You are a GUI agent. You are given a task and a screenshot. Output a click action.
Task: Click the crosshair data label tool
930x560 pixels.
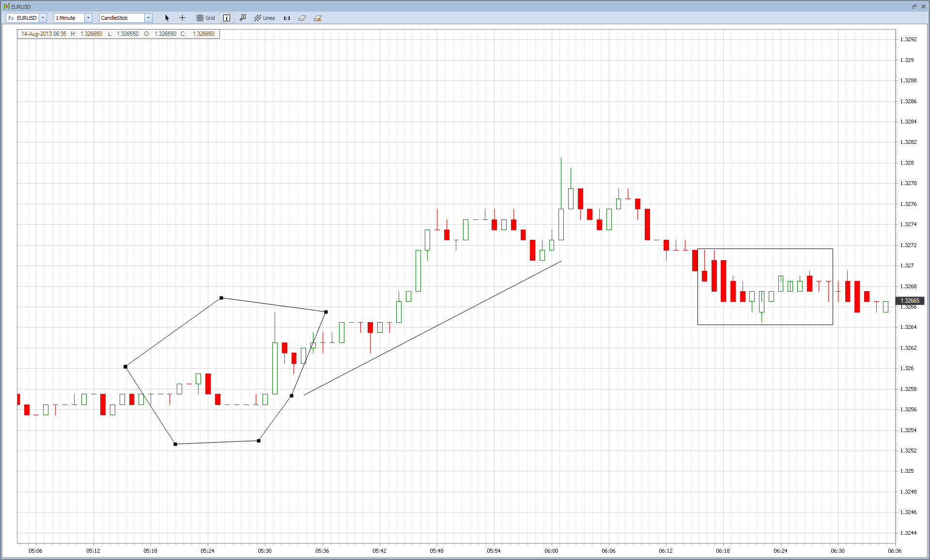(243, 18)
